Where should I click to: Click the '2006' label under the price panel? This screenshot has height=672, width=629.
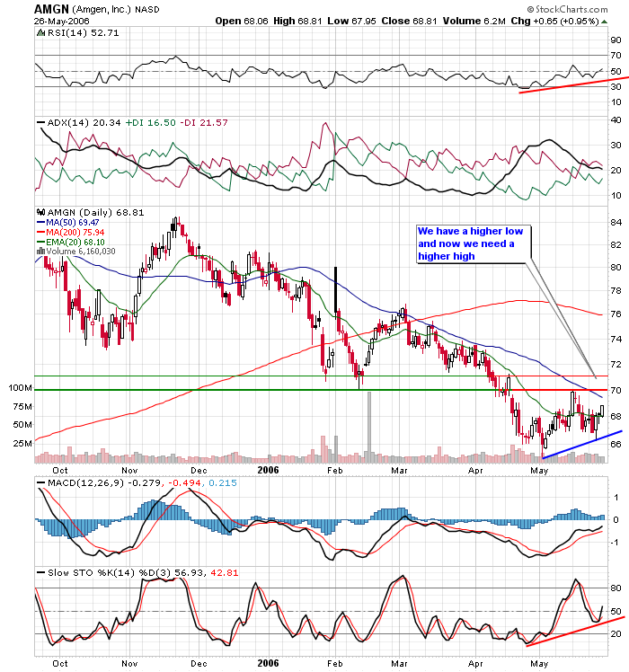pyautogui.click(x=268, y=470)
